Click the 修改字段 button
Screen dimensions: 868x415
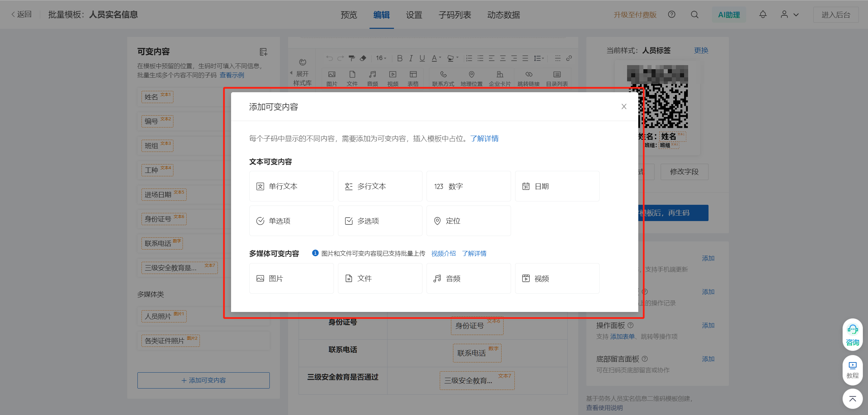684,172
